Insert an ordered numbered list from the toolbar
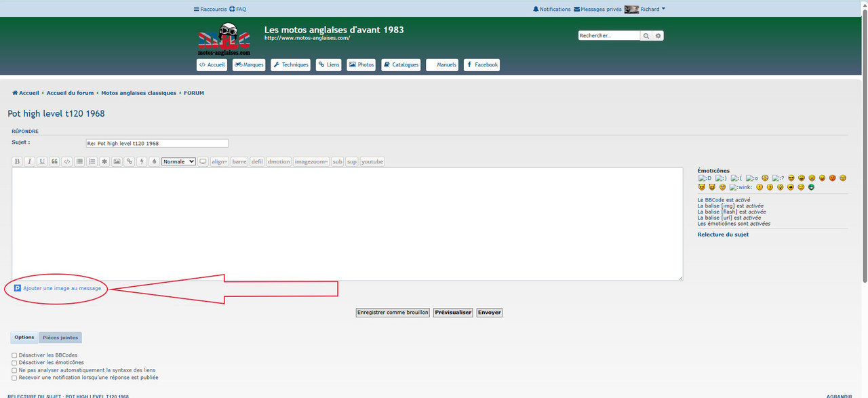This screenshot has width=868, height=398. coord(92,161)
